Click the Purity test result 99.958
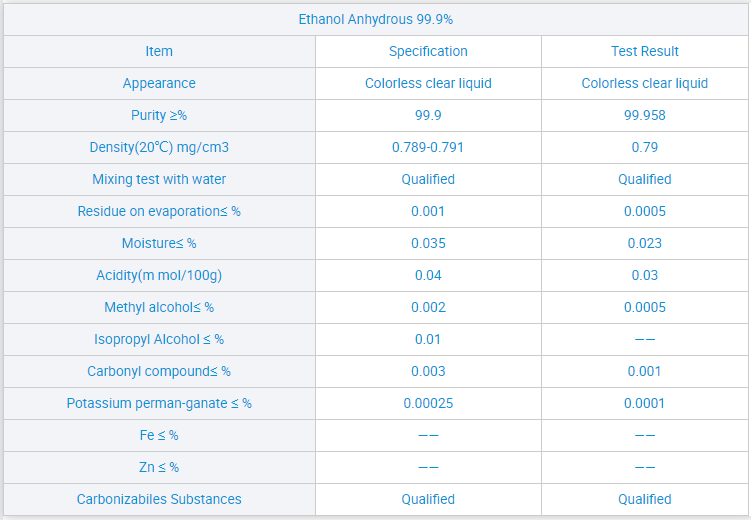 [645, 115]
